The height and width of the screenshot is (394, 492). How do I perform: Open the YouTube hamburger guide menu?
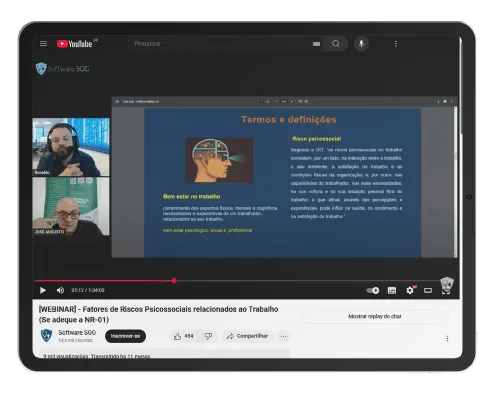tap(43, 44)
